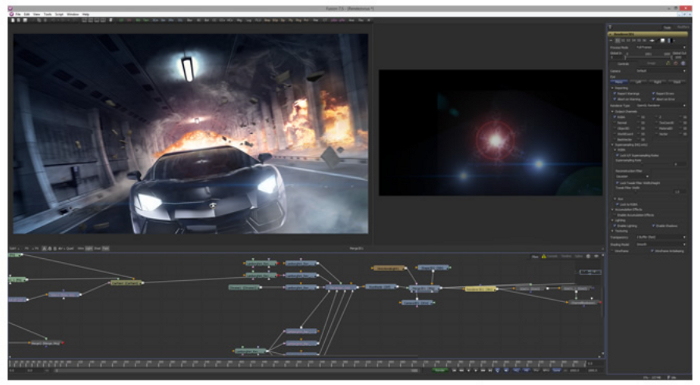Screen dimensions: 700x385
Task: Toggle Abort on Warning checkbox
Action: 615,99
